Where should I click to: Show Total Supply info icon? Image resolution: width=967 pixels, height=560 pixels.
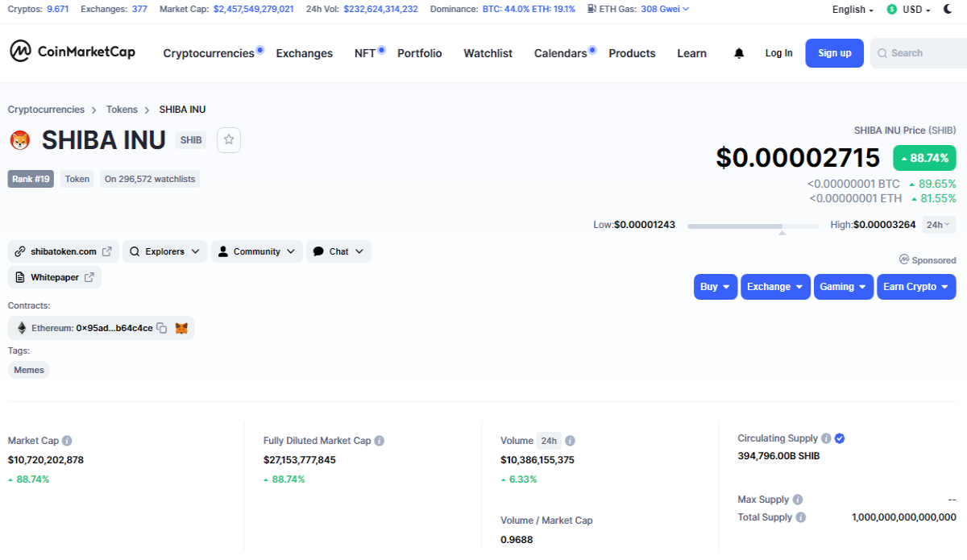pyautogui.click(x=801, y=517)
